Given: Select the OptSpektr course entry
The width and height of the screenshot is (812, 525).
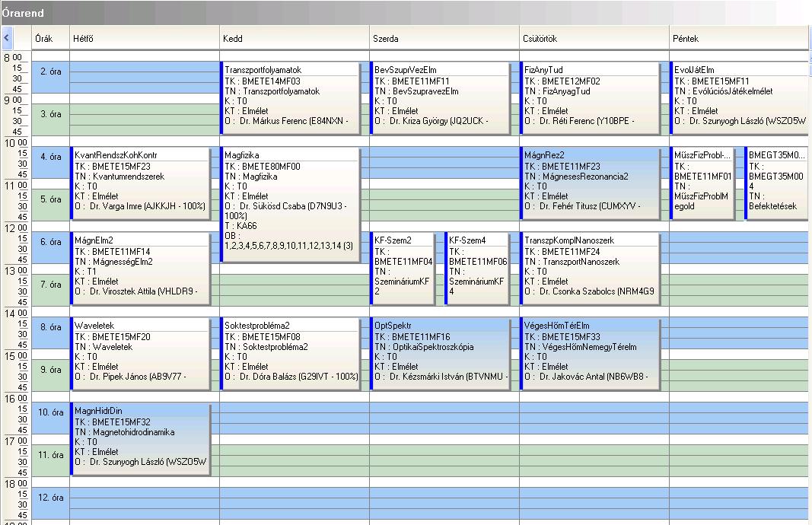Looking at the screenshot, I should click(x=441, y=354).
